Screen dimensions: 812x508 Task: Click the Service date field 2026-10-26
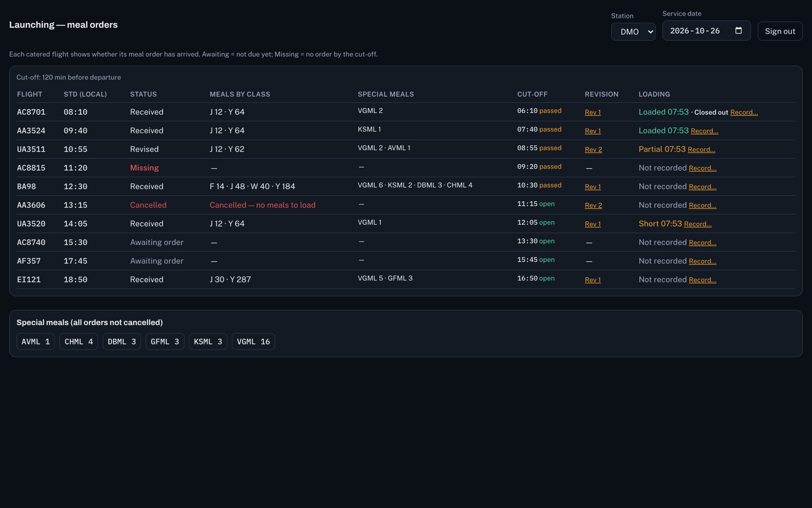click(706, 30)
